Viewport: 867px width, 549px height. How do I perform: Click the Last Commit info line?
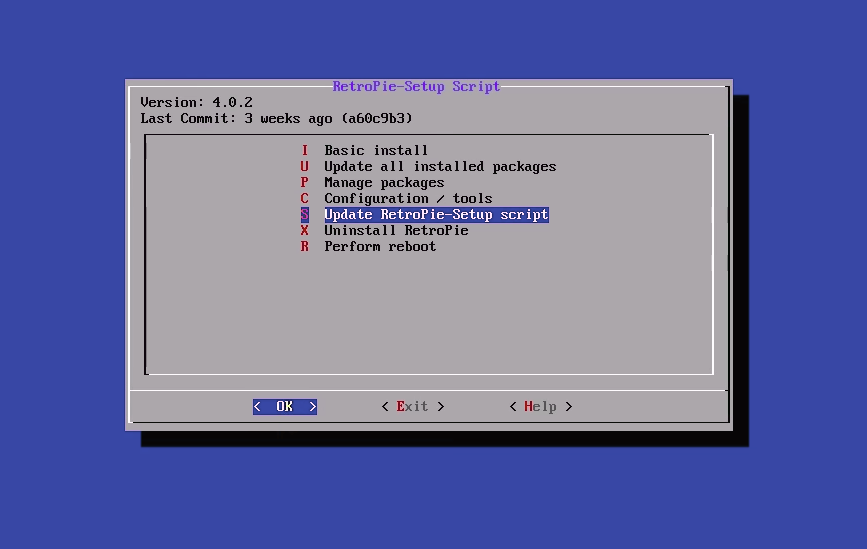coord(276,119)
